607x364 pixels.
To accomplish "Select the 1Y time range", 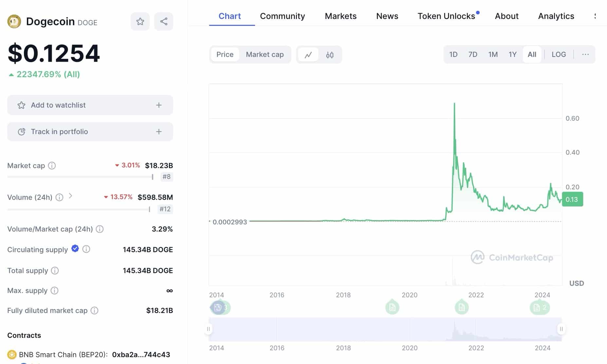I will 512,54.
